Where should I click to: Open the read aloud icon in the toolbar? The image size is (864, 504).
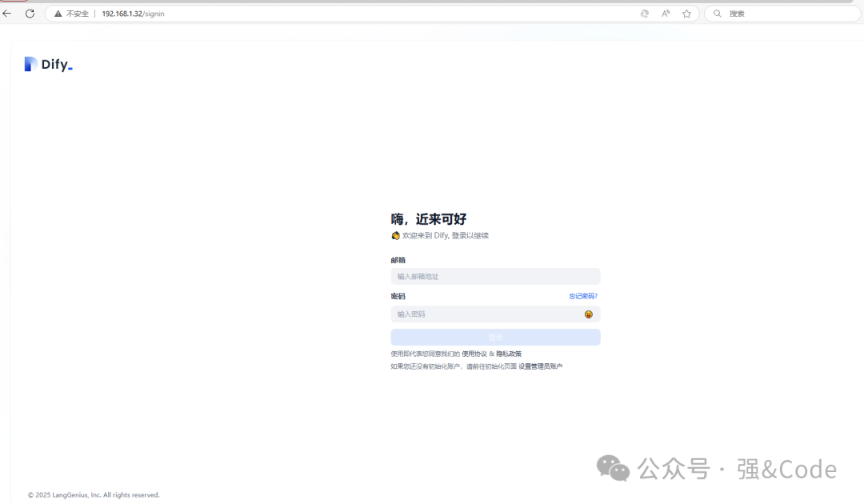coord(666,14)
